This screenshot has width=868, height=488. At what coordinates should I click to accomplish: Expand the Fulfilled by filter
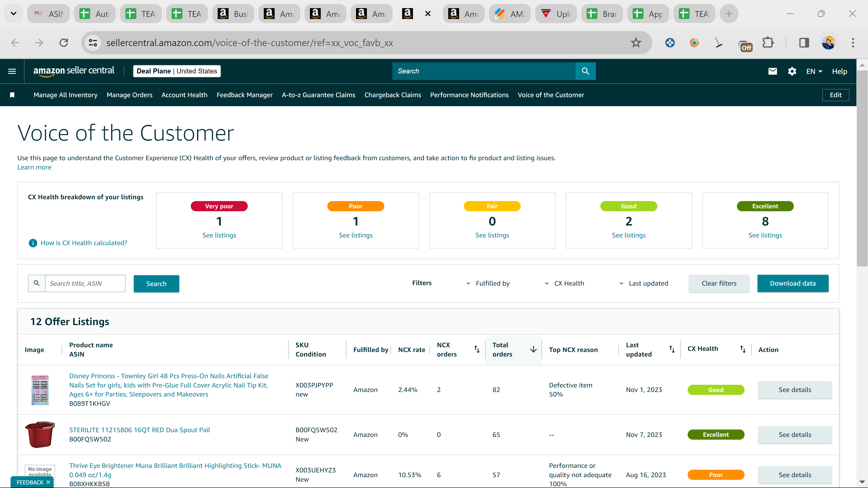click(x=488, y=283)
